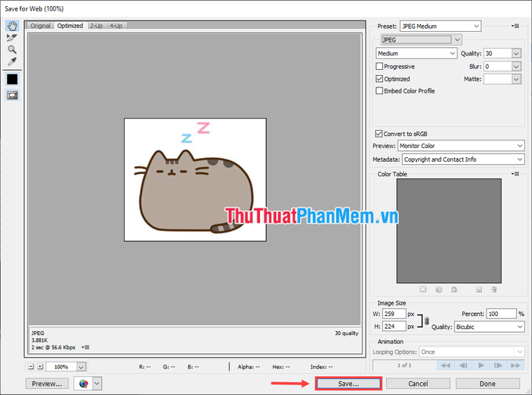Open the Matte color dropdown
The height and width of the screenshot is (395, 532).
point(516,79)
